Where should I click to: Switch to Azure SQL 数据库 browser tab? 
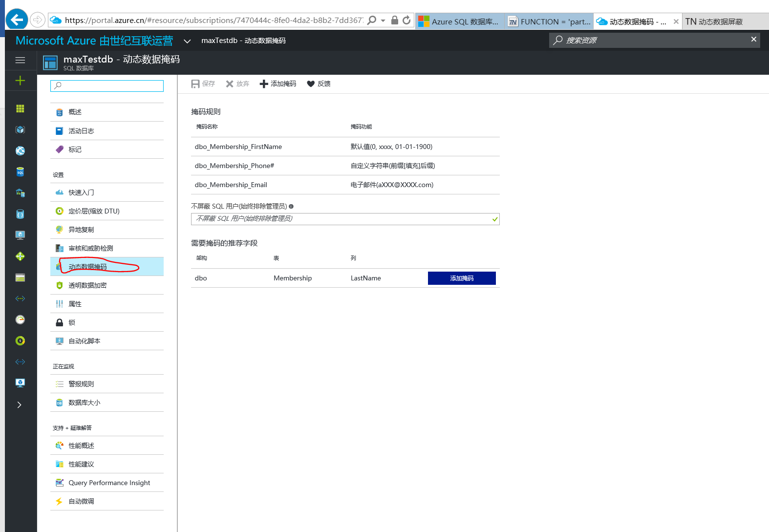(460, 21)
